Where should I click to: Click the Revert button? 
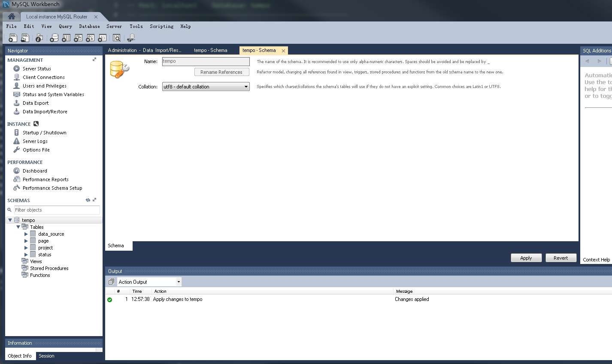(x=560, y=258)
